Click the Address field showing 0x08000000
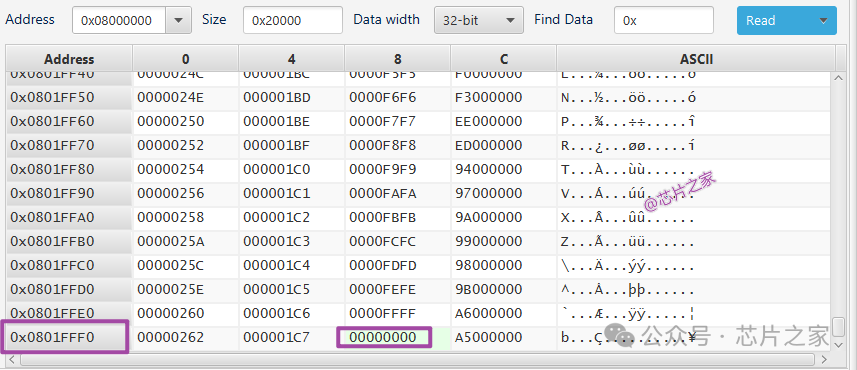 (120, 20)
